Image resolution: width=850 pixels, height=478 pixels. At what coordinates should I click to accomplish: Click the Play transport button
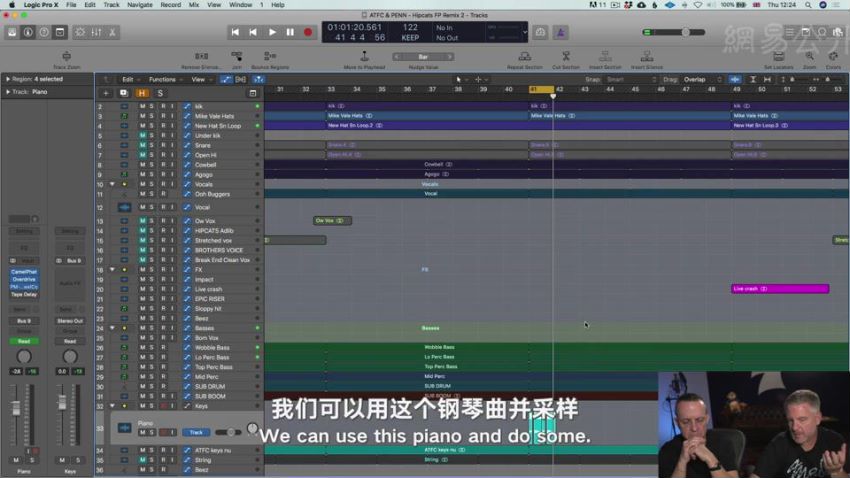(x=272, y=33)
